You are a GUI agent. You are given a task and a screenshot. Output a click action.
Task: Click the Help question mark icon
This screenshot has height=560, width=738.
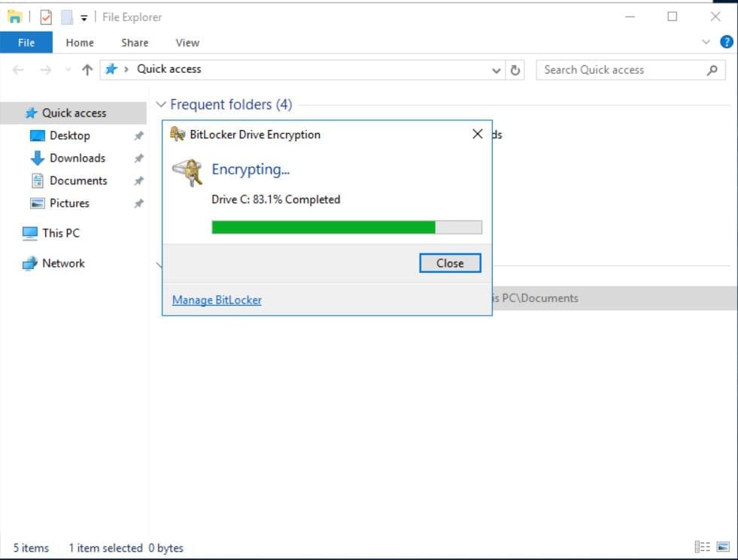[x=726, y=42]
